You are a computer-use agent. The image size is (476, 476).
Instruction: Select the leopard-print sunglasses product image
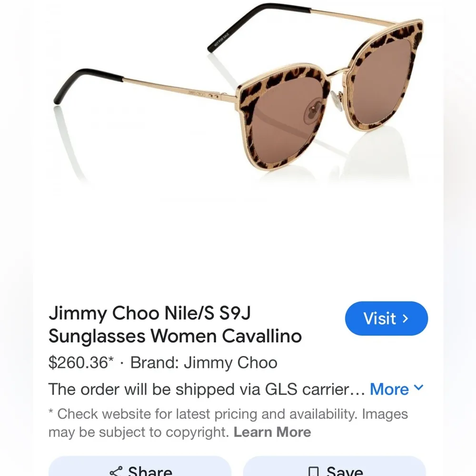point(238,95)
